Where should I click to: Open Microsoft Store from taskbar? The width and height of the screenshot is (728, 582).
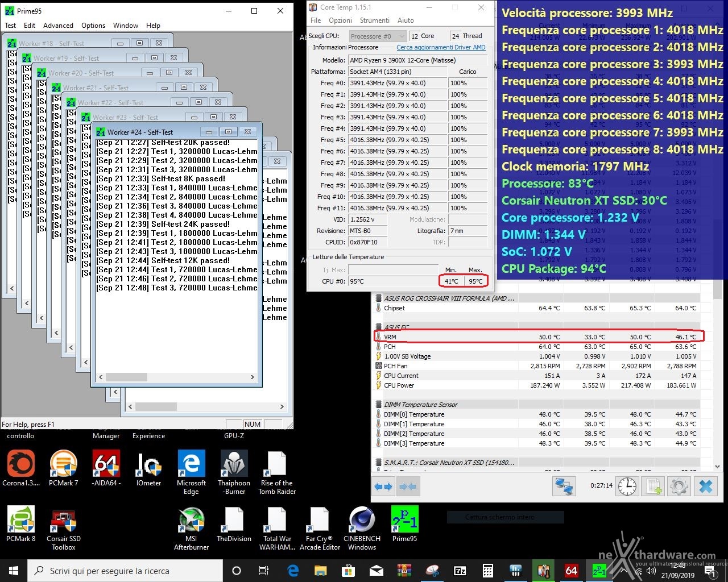tap(349, 571)
